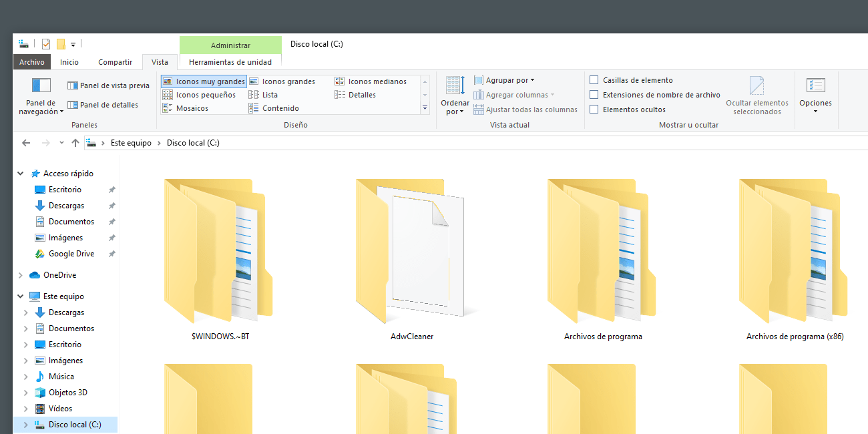Check the Elementos ocultos checkbox
The height and width of the screenshot is (434, 868).
594,110
